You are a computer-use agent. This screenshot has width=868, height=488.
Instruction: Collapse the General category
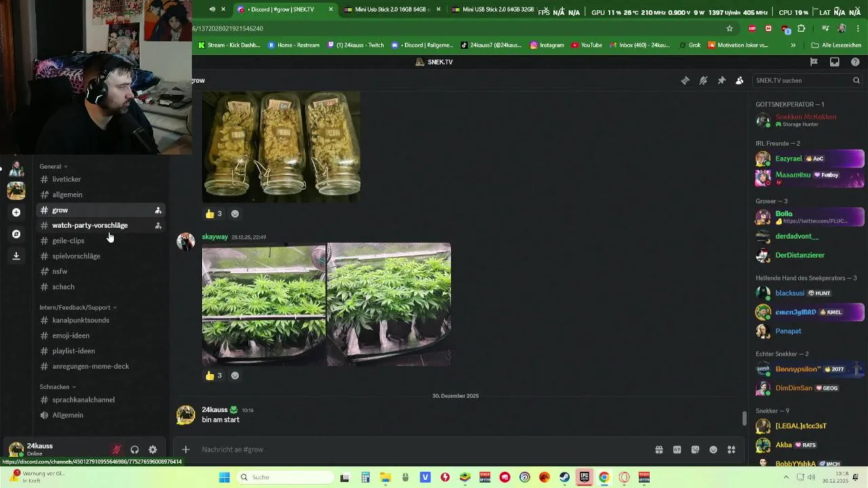(54, 166)
